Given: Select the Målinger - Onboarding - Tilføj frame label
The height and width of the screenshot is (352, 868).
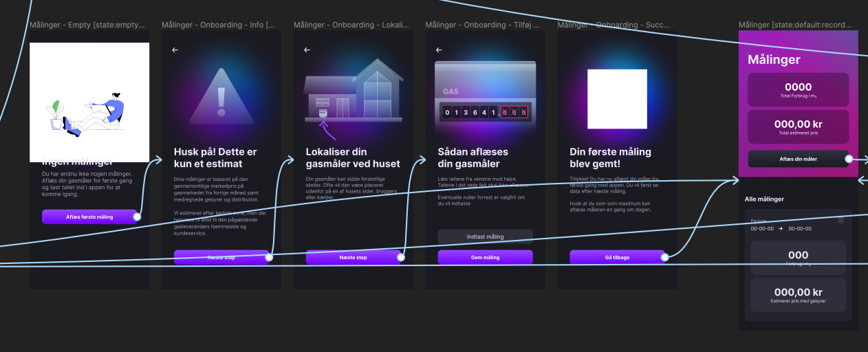Looking at the screenshot, I should point(483,25).
